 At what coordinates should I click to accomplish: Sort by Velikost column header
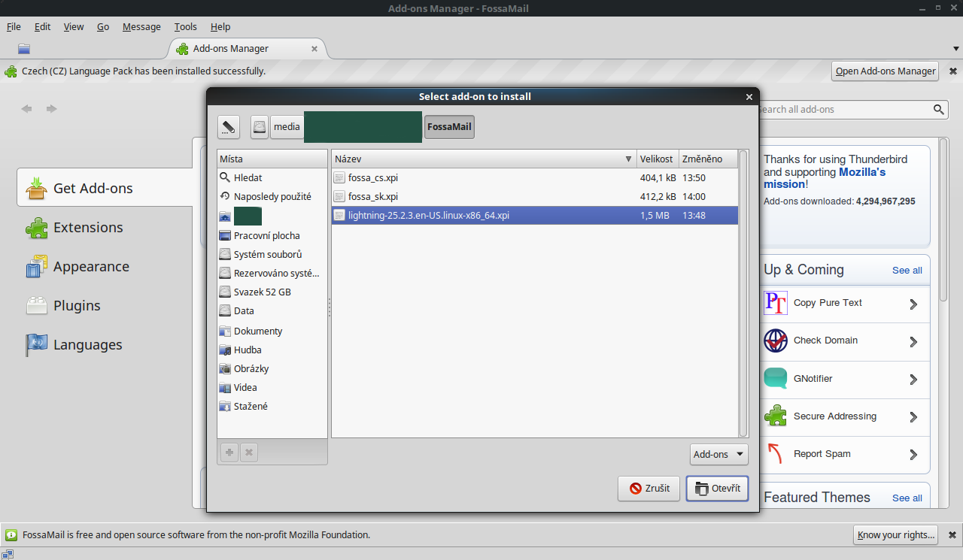[x=657, y=159]
